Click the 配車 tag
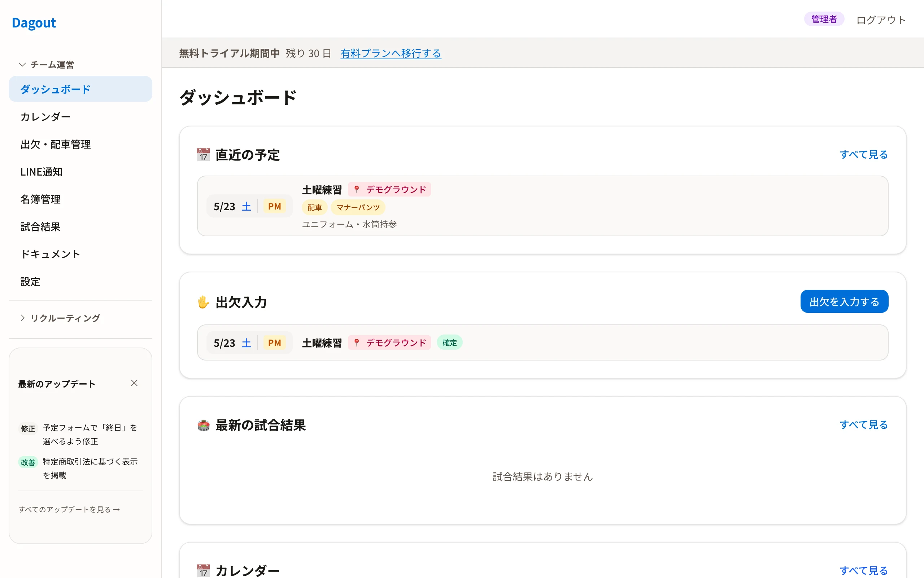The image size is (924, 578). (315, 208)
